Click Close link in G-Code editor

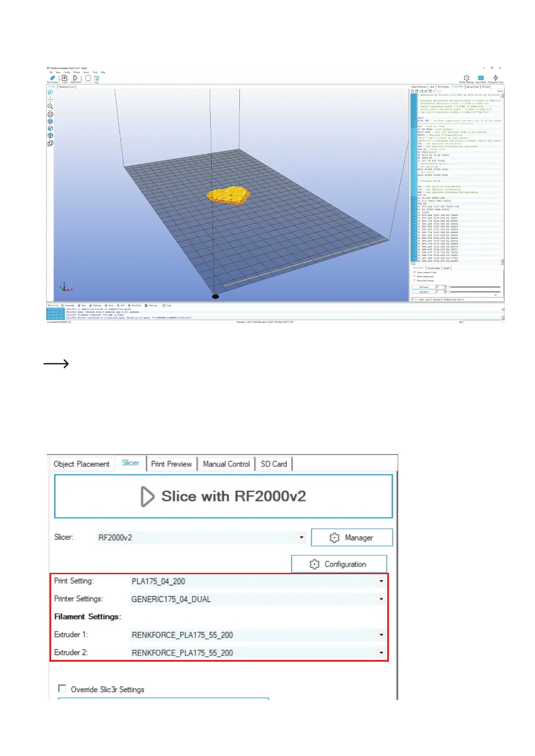click(500, 91)
